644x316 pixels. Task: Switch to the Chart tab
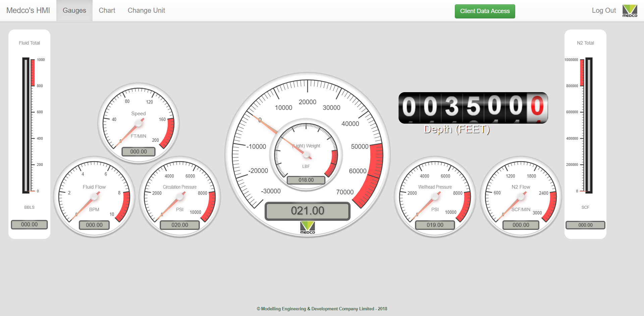click(107, 10)
